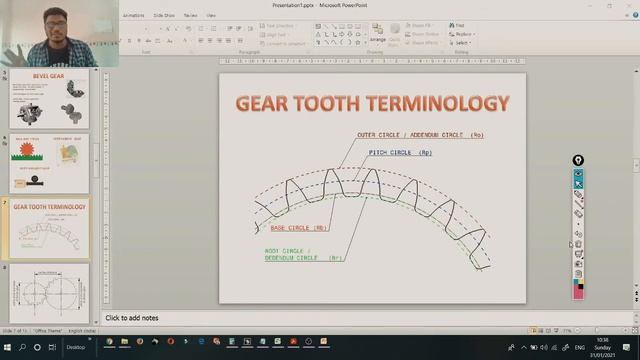Click Text Direction in Paragraph group

point(278,26)
